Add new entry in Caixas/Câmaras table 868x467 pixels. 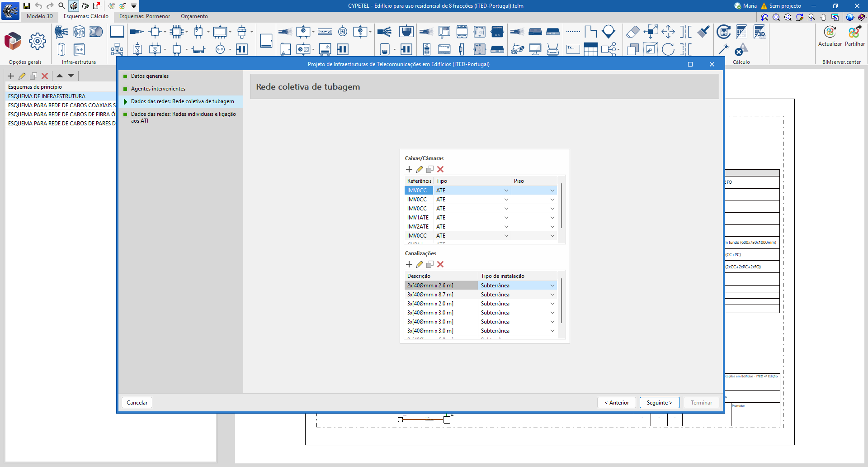point(409,169)
